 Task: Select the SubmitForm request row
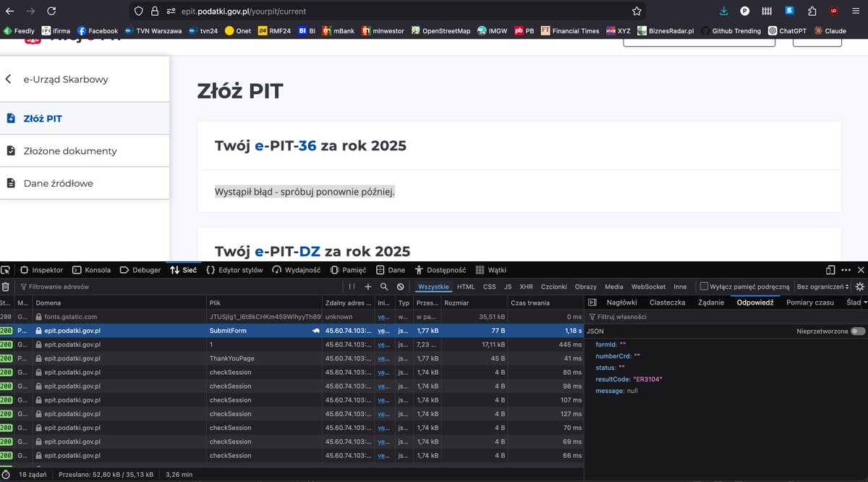click(292, 331)
